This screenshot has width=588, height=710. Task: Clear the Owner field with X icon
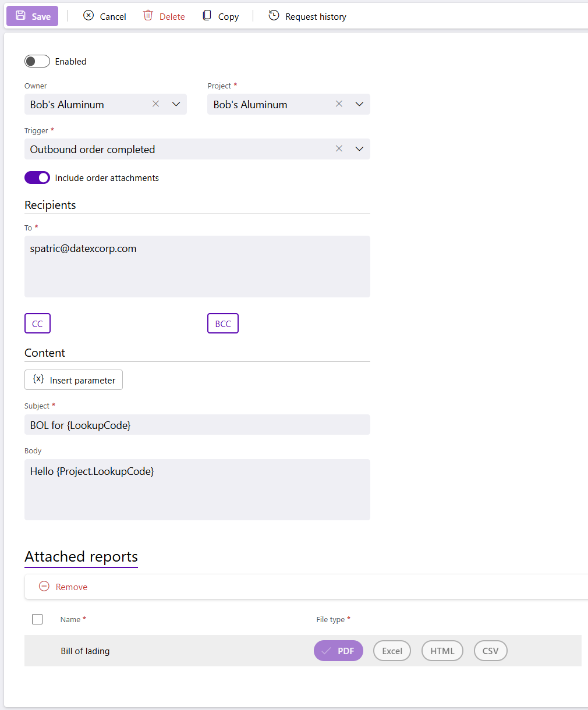pos(155,104)
